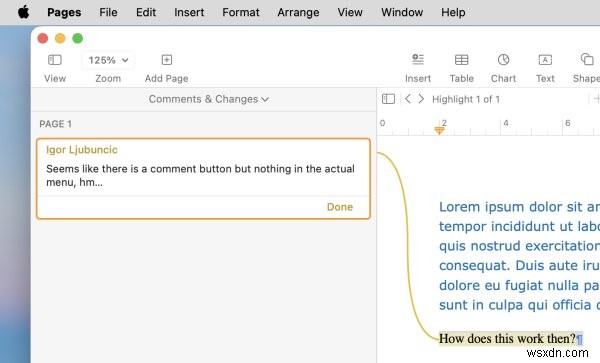Click the Text box toolbar icon
The image size is (600, 363).
[545, 60]
